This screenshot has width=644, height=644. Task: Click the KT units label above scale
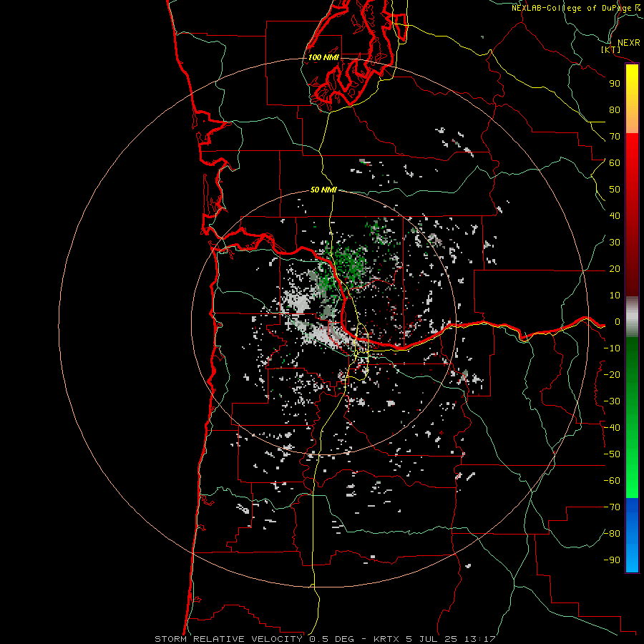611,49
